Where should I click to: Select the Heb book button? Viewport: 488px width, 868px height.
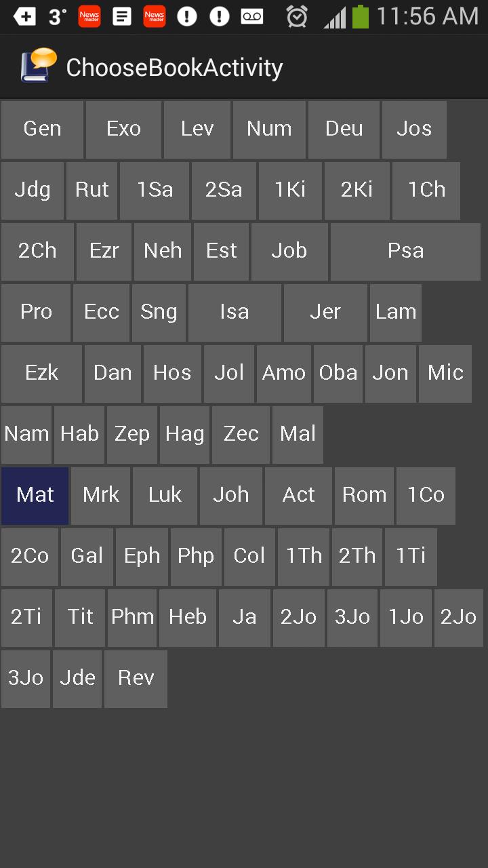(188, 618)
